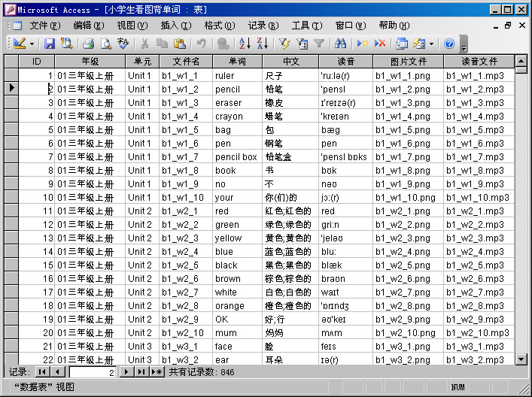The image size is (532, 397).
Task: Select the 中文 column header
Action: pos(290,62)
